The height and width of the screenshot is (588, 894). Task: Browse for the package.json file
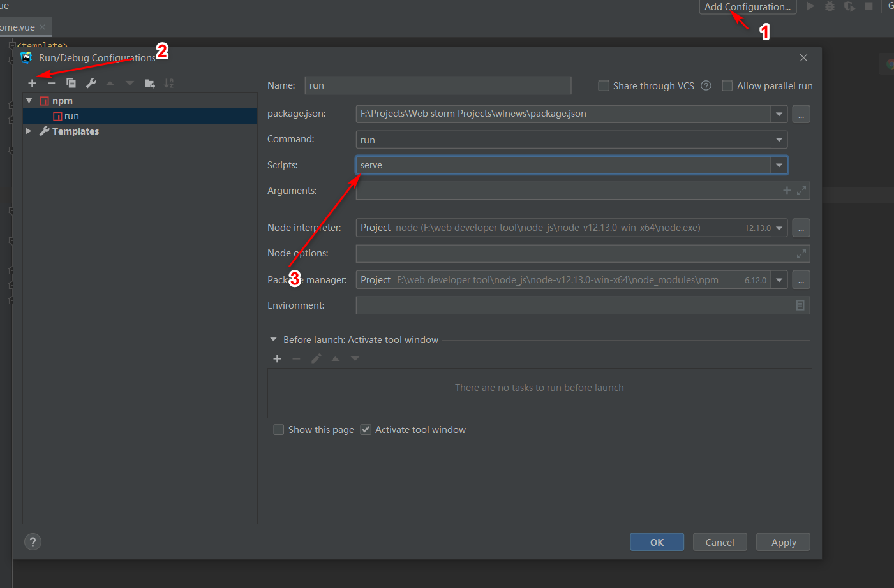coord(801,114)
